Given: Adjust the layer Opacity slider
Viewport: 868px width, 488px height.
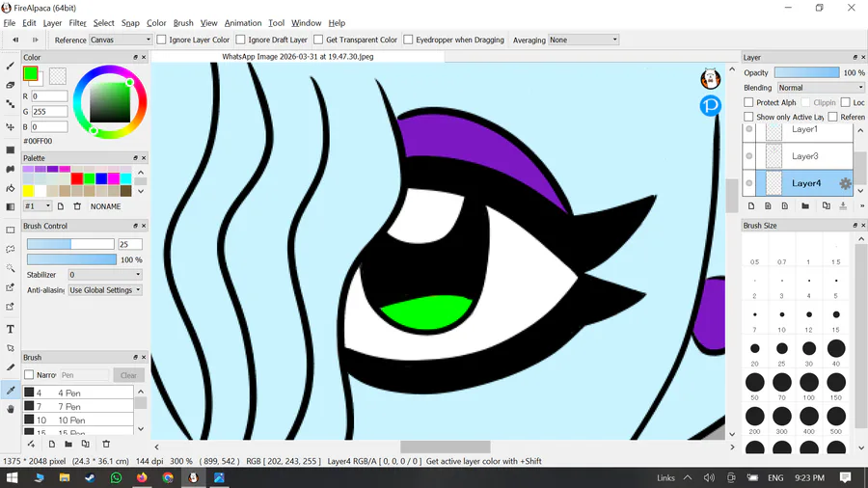Looking at the screenshot, I should [806, 72].
